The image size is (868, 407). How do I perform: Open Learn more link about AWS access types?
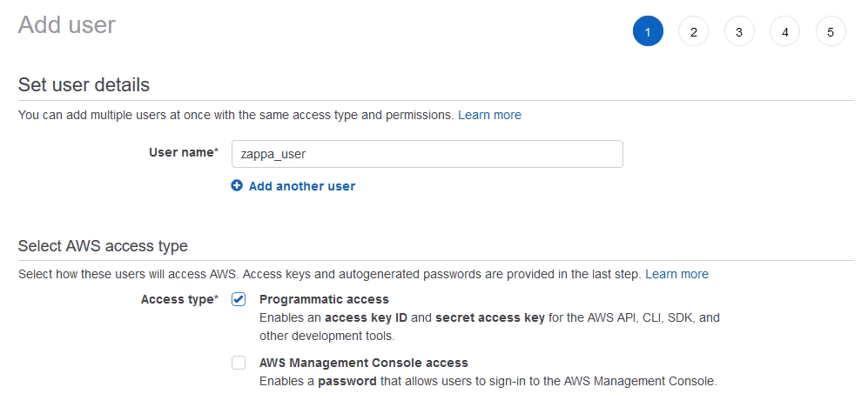coord(676,274)
